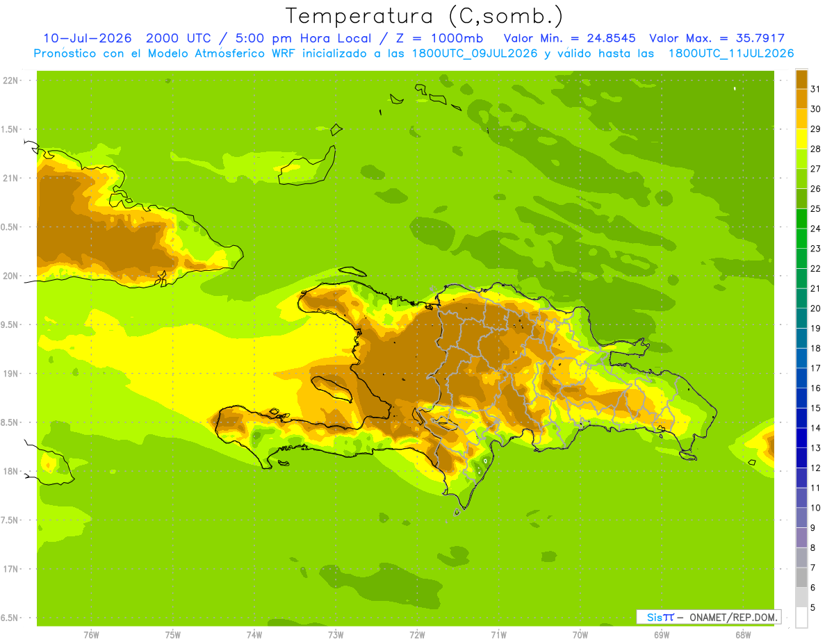Click legend swatch between 25 and 26
The width and height of the screenshot is (834, 644).
pos(801,199)
